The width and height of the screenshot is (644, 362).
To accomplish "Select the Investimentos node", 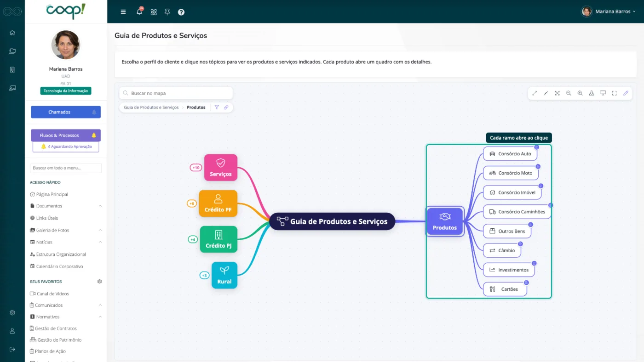I will pos(509,270).
